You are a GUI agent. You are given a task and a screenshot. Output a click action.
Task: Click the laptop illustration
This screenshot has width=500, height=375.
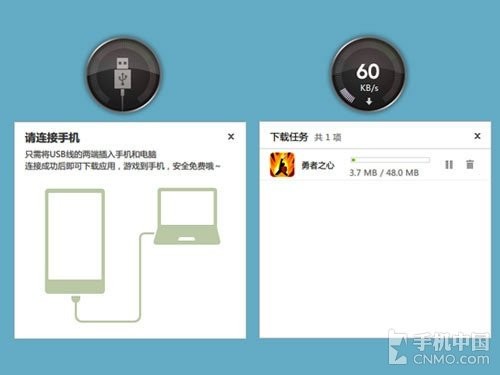(187, 216)
